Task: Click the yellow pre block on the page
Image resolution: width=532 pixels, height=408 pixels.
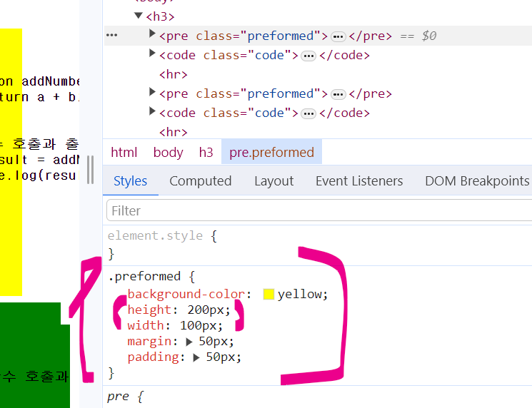Action: (x=11, y=162)
